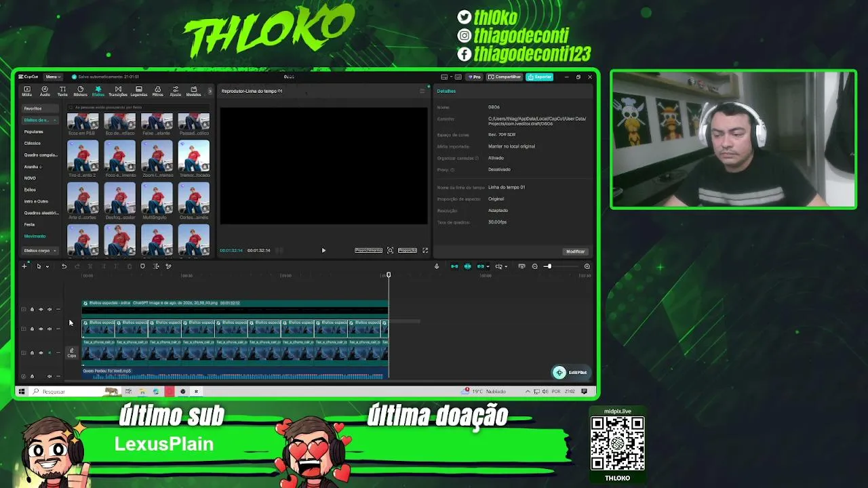Mute the Quem Perdeu Foi Você audio track
868x488 pixels.
click(50, 376)
